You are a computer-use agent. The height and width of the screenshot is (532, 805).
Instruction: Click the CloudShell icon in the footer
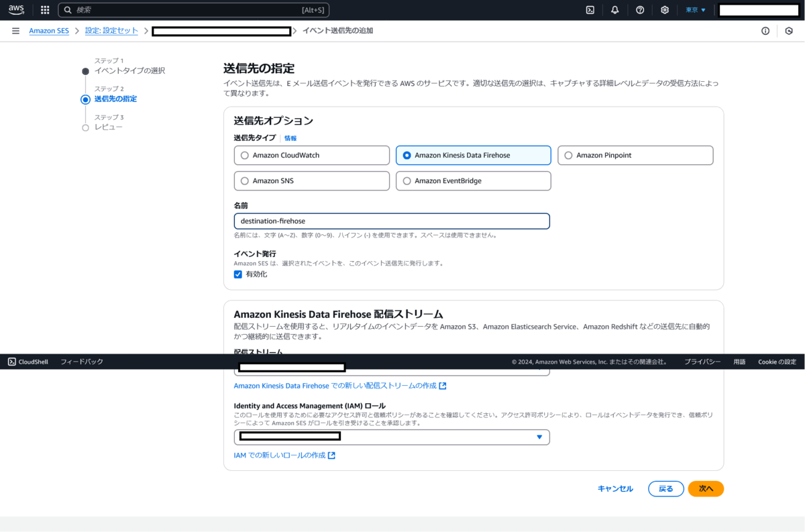[x=12, y=362]
